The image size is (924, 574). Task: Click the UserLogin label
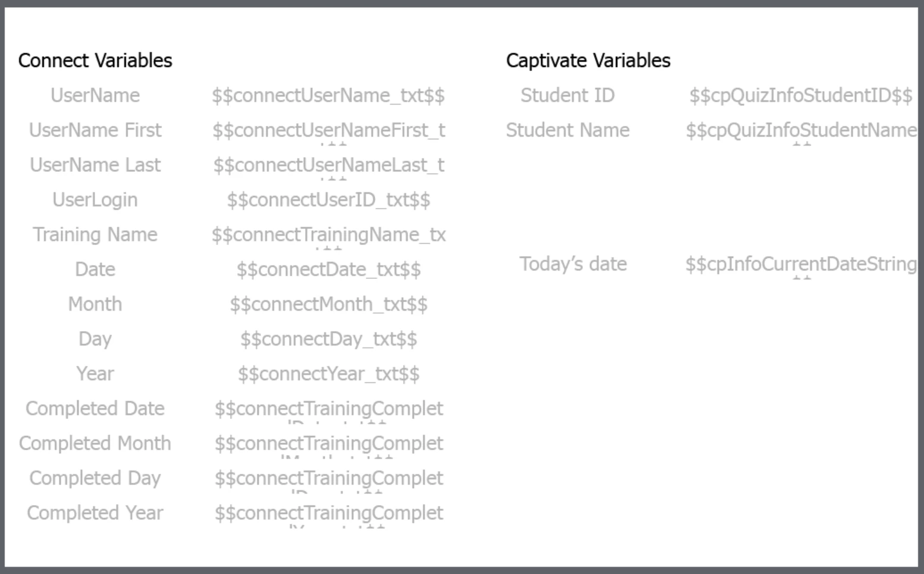(x=95, y=200)
